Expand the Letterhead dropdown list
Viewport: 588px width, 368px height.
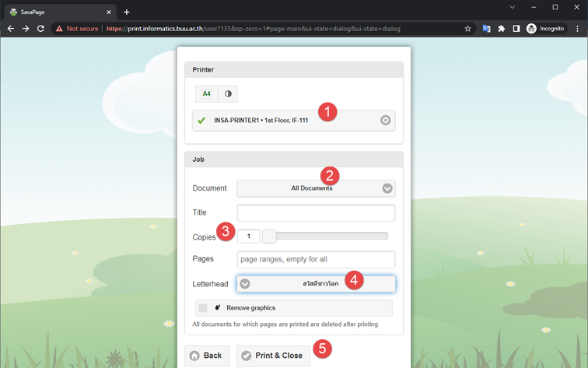click(316, 284)
